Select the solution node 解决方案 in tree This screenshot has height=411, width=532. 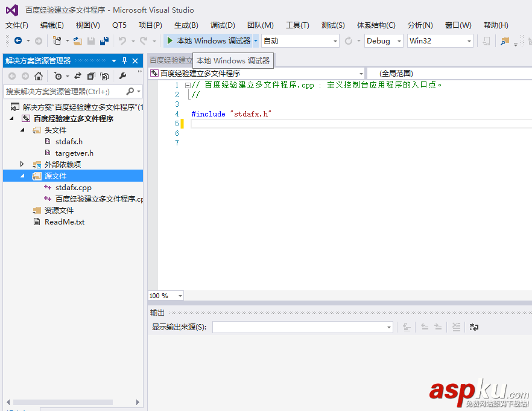[77, 107]
